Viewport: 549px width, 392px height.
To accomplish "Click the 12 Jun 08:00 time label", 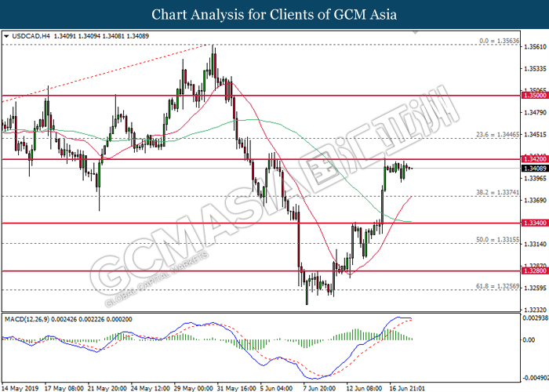I will click(x=364, y=388).
